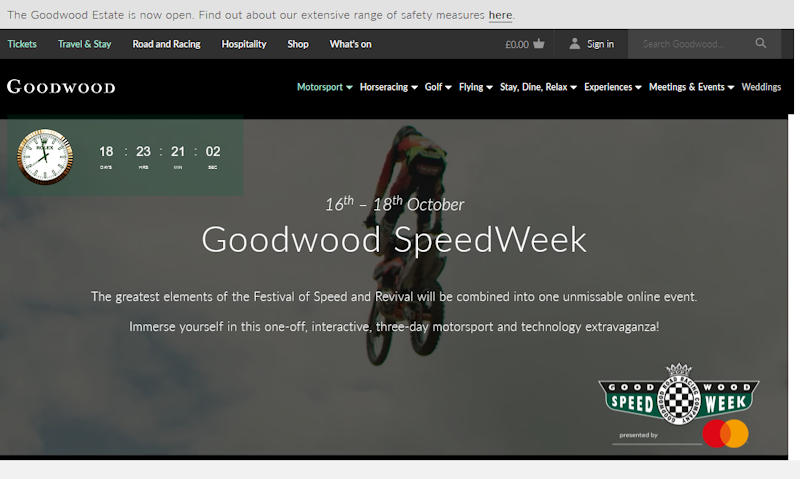This screenshot has width=800, height=479.
Task: Open Road and Racing
Action: [166, 44]
